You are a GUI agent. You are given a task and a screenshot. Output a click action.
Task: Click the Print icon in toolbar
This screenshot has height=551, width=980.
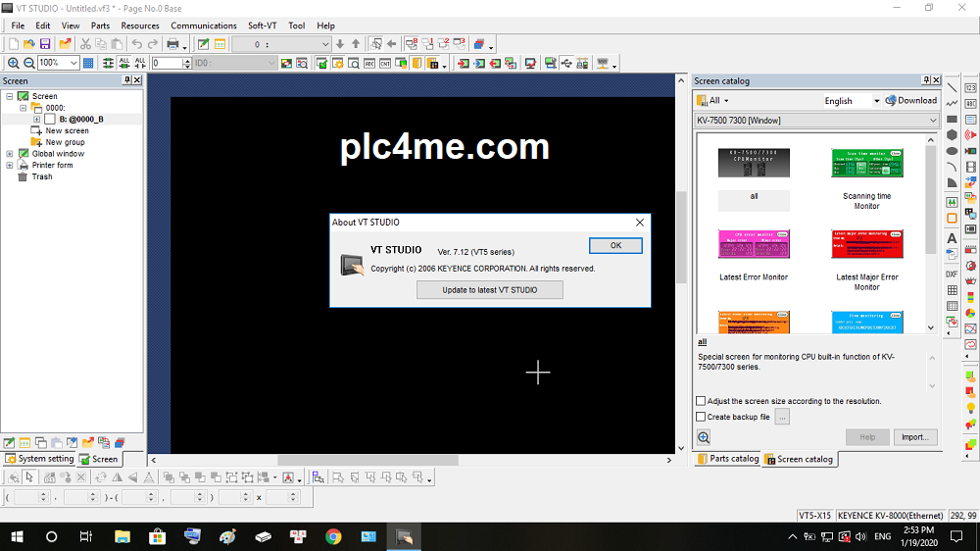[173, 44]
